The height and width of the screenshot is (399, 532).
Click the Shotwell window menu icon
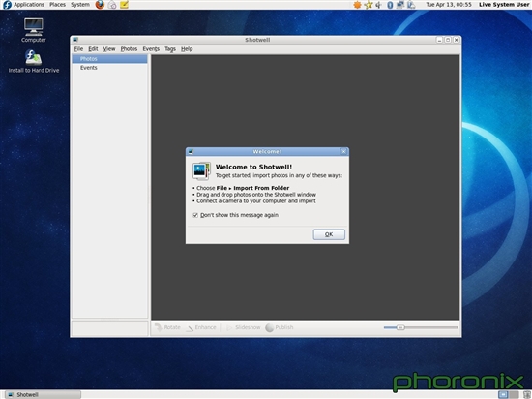pyautogui.click(x=75, y=40)
